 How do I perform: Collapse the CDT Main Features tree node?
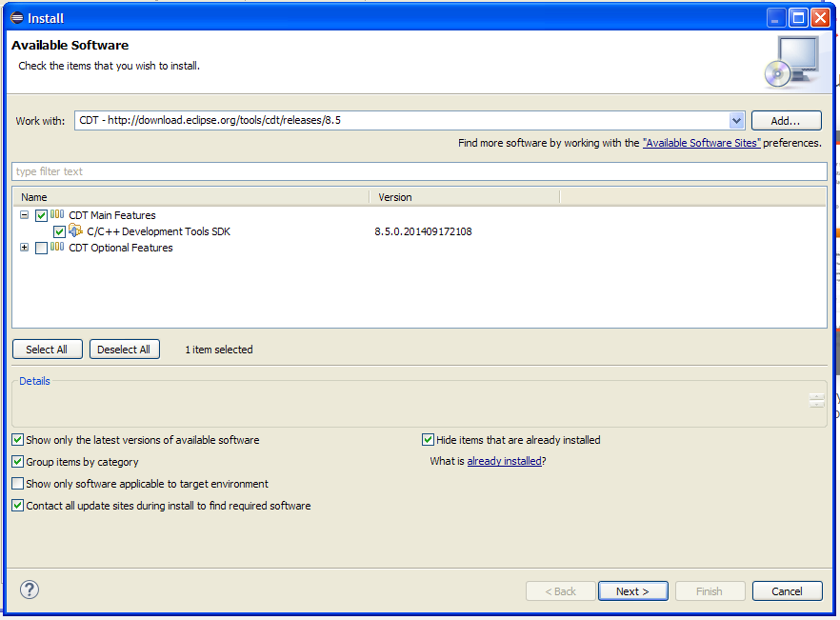24,215
